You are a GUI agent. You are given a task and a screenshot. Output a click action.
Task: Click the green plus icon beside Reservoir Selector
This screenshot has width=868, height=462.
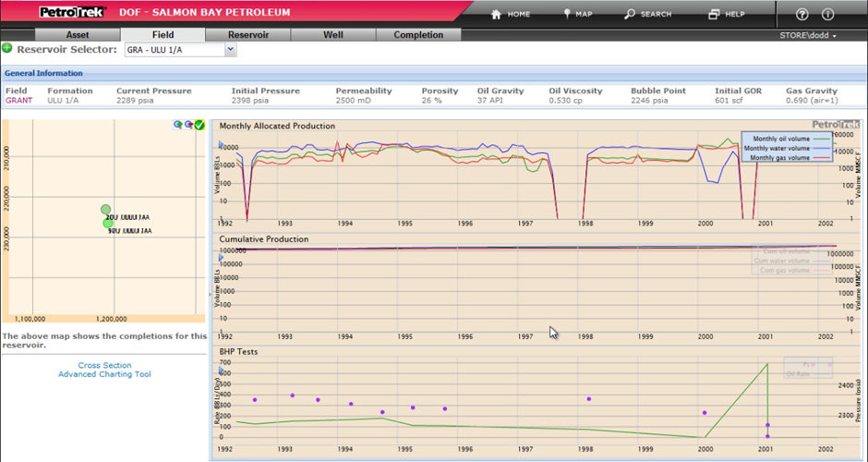7,49
